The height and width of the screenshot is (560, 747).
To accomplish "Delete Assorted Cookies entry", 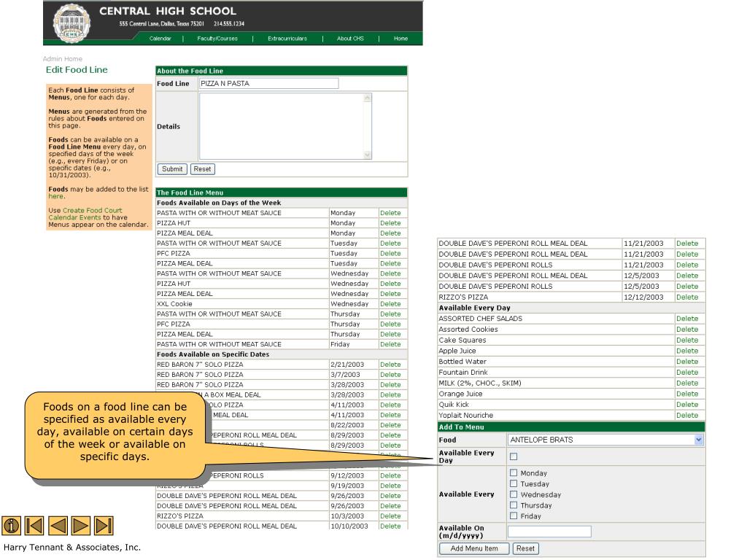I will pyautogui.click(x=687, y=330).
